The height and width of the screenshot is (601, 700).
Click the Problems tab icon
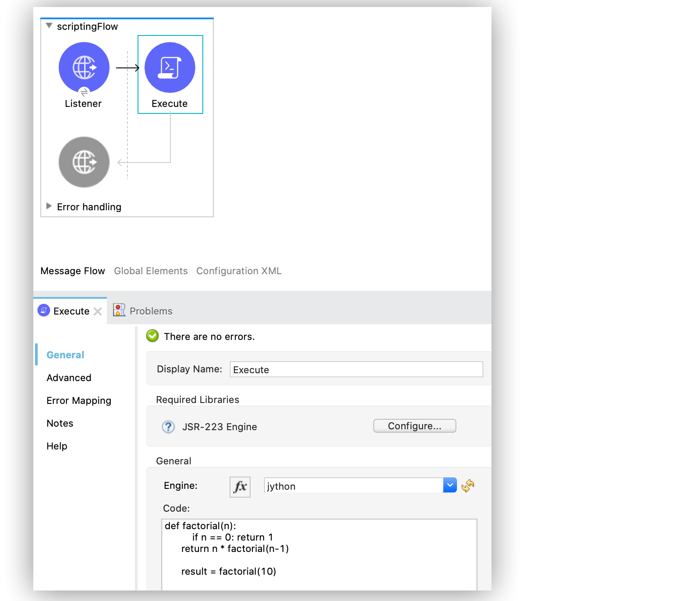point(119,310)
